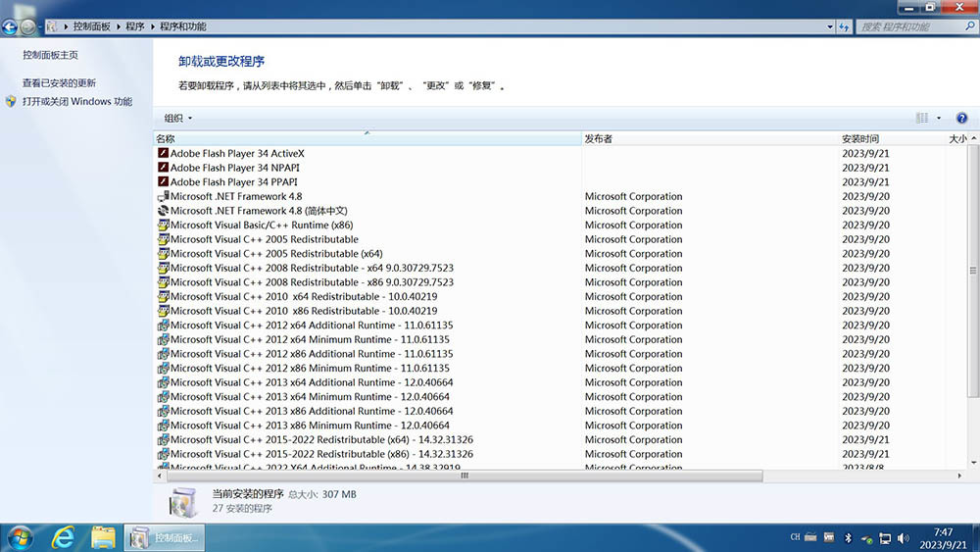Open the help question mark icon
The image size is (980, 552).
click(x=962, y=118)
